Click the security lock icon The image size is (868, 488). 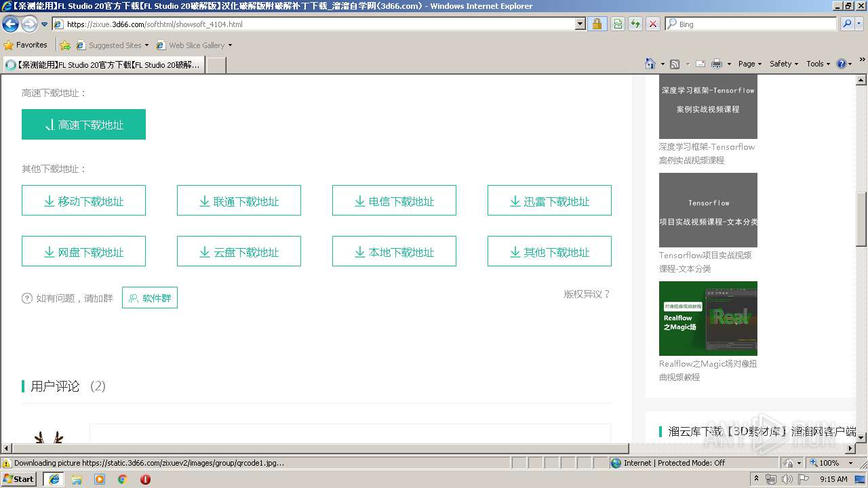coord(597,24)
